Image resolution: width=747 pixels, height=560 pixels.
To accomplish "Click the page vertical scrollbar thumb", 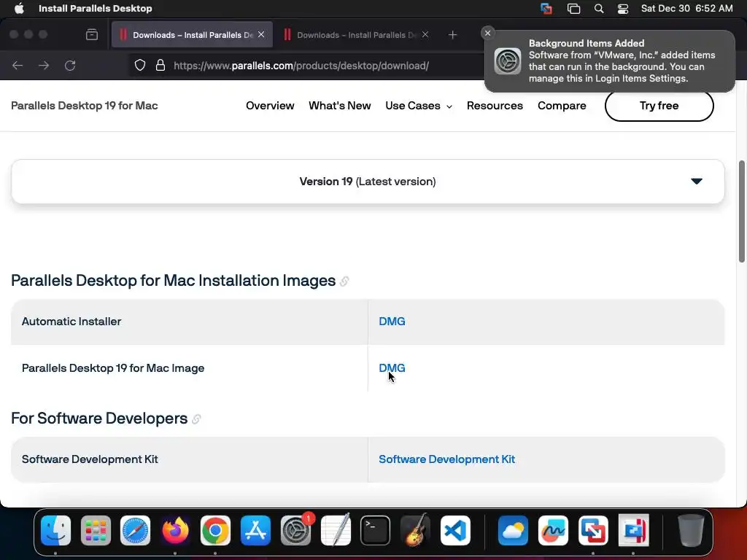I will tap(741, 211).
